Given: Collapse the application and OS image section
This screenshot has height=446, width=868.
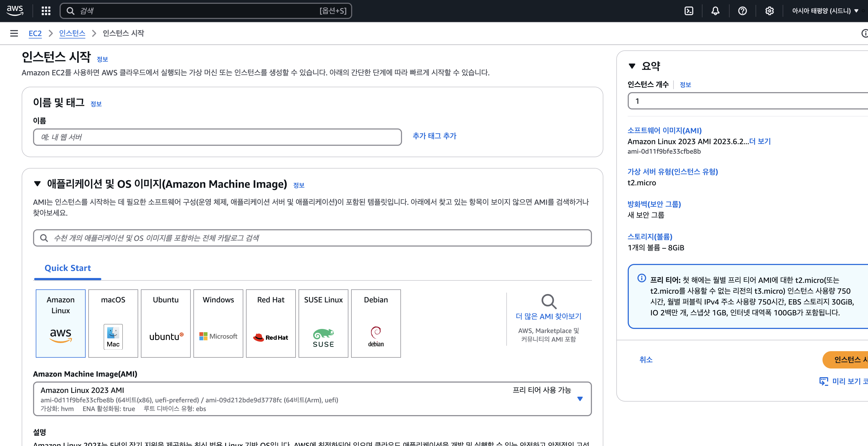Looking at the screenshot, I should tap(37, 184).
